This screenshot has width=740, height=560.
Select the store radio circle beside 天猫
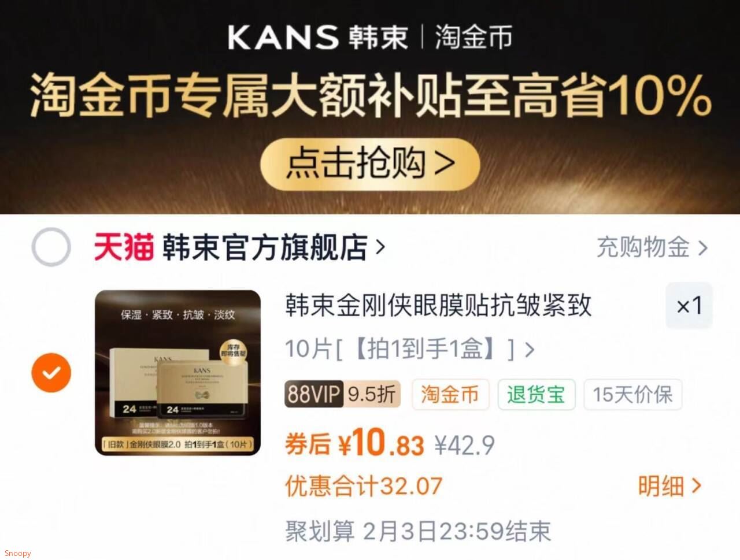51,247
